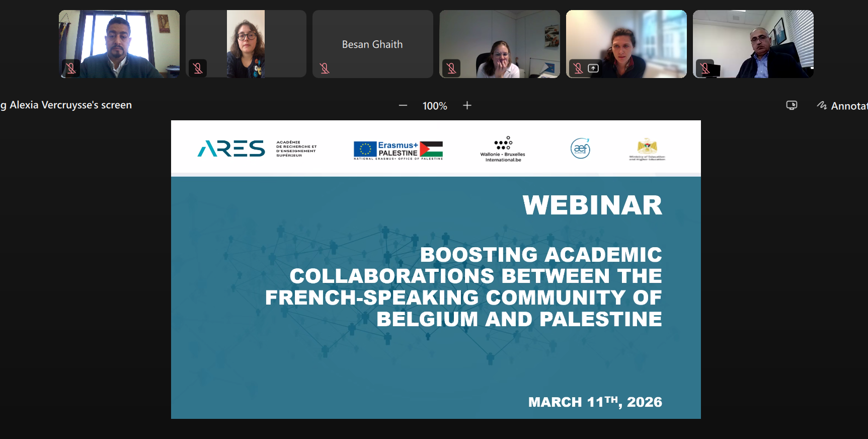Click the Erasmus+ Palestine logo on the slide

(398, 150)
